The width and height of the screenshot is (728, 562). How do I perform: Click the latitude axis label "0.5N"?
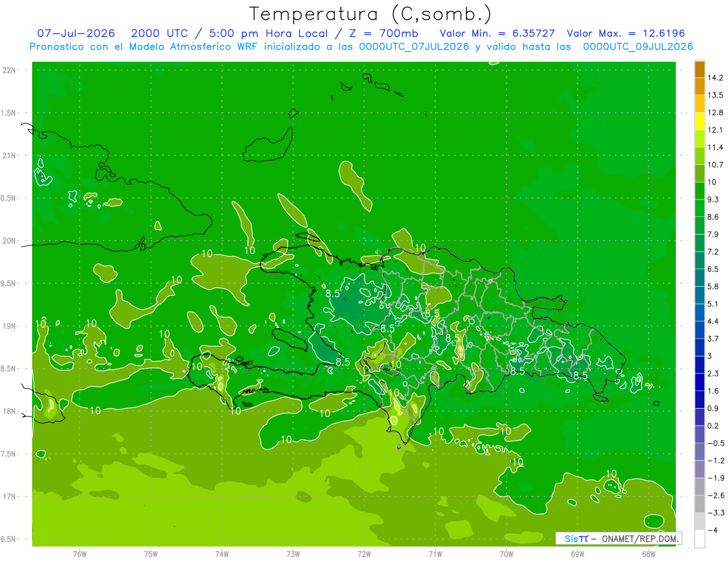(x=9, y=198)
